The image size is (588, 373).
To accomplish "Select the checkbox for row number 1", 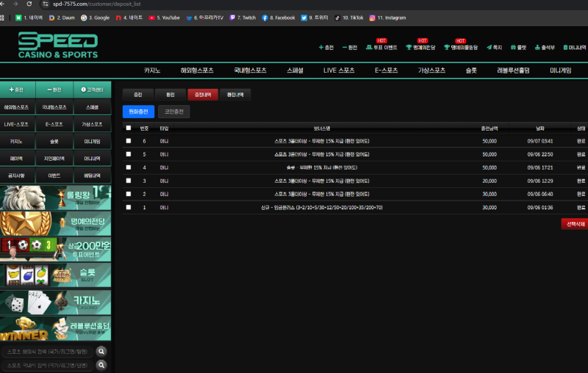I will (x=129, y=207).
